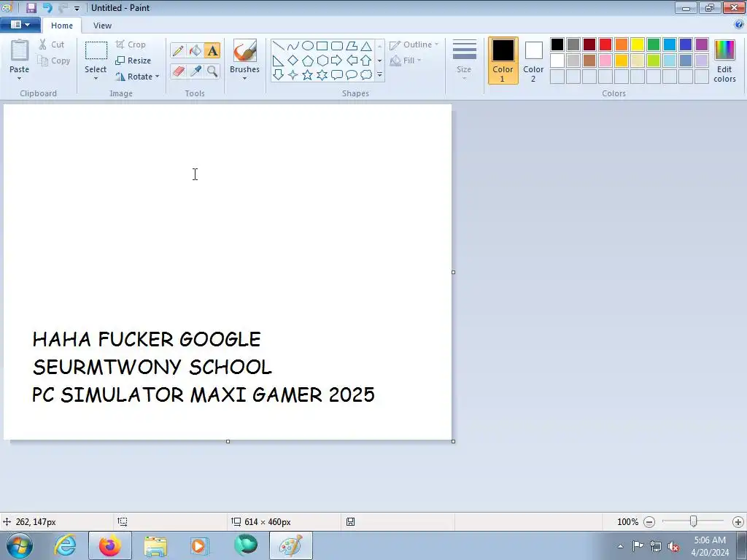Choose the Six-point star shape
Screen dimensions: 747x560
(322, 75)
